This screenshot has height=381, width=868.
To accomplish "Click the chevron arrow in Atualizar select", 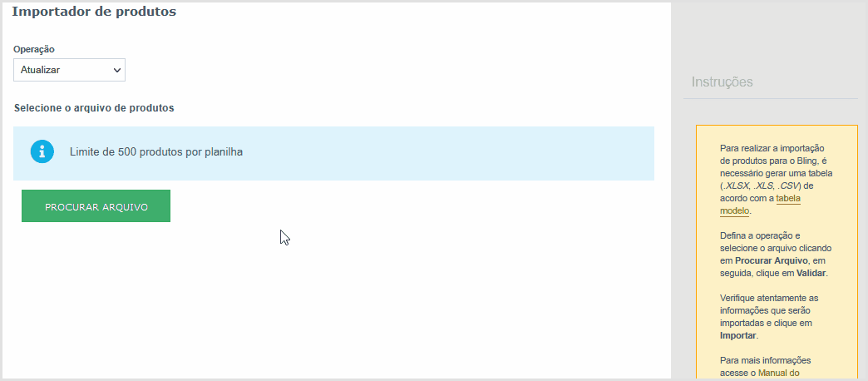I will pyautogui.click(x=116, y=71).
